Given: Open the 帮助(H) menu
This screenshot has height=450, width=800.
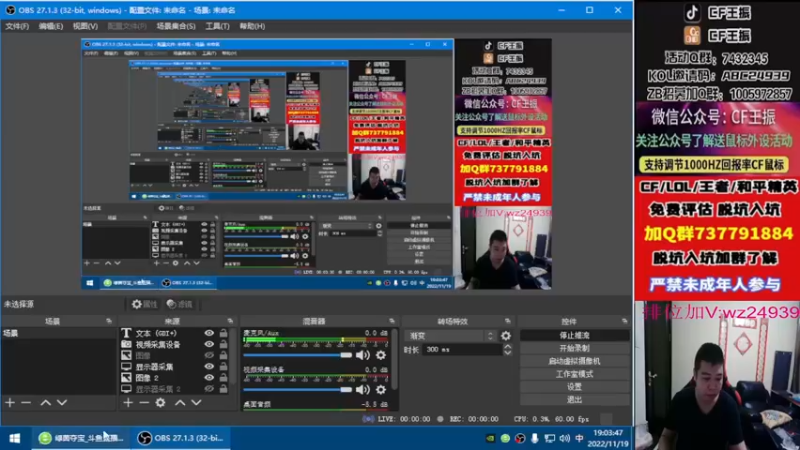Looking at the screenshot, I should click(x=252, y=26).
